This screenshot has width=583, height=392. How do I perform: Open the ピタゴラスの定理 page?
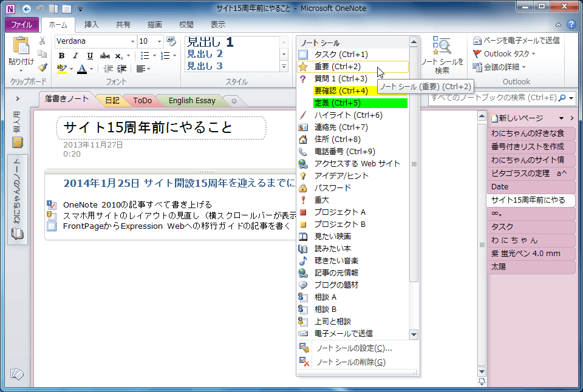(x=531, y=173)
